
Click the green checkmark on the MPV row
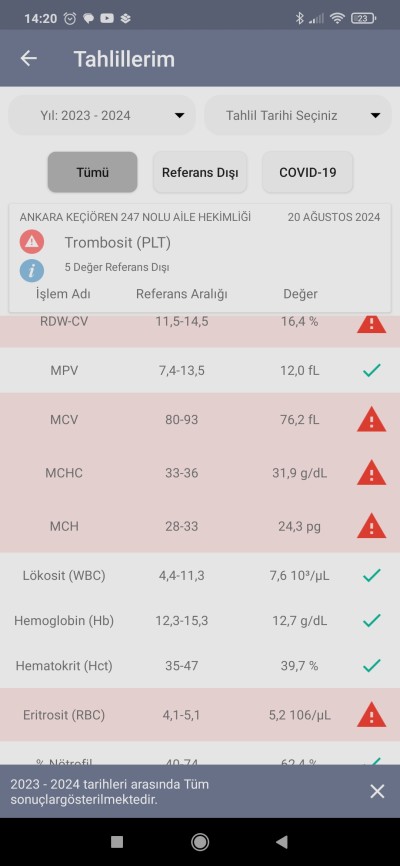pyautogui.click(x=372, y=371)
